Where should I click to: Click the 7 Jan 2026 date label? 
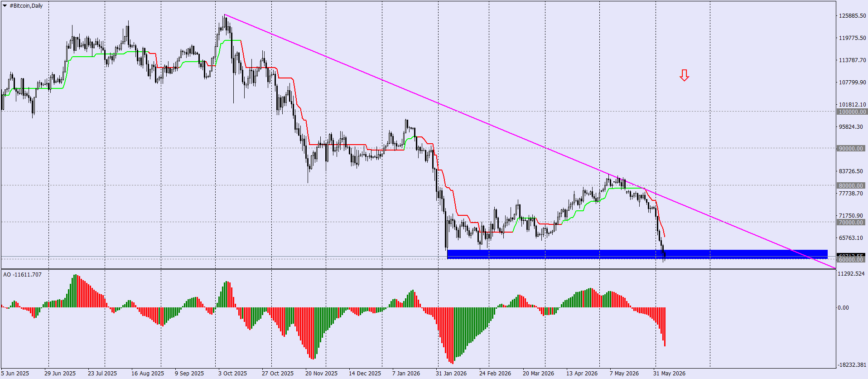coord(406,374)
